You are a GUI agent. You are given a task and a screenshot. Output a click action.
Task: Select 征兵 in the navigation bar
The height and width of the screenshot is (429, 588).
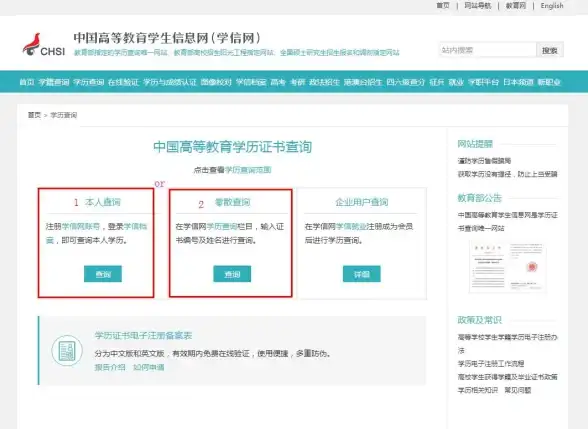437,82
